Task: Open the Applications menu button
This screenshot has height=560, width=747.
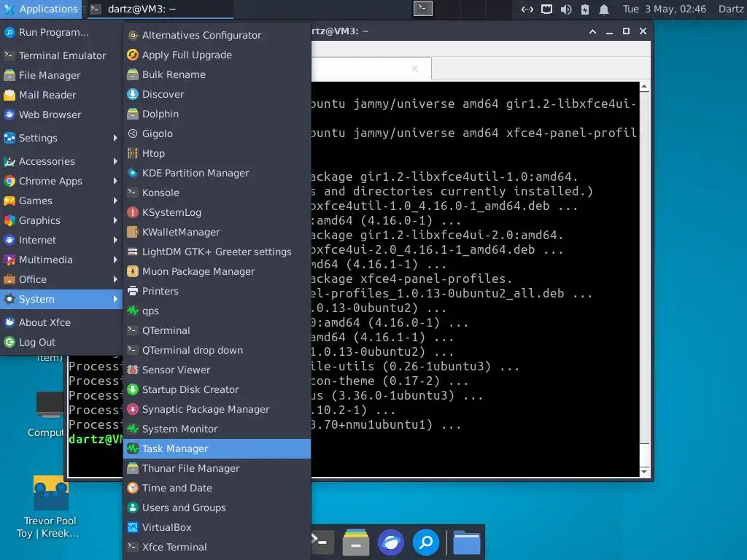Action: [41, 9]
